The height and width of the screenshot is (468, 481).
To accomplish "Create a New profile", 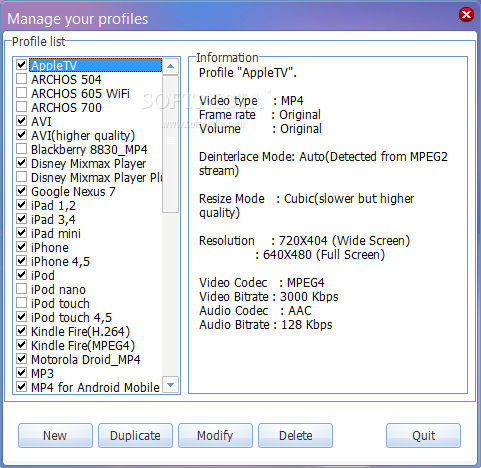I will tap(55, 435).
